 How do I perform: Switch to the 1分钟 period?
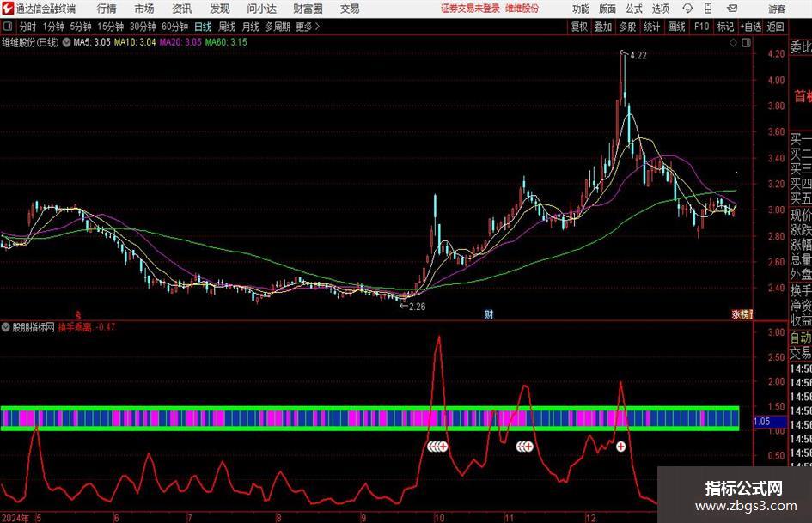click(x=53, y=27)
